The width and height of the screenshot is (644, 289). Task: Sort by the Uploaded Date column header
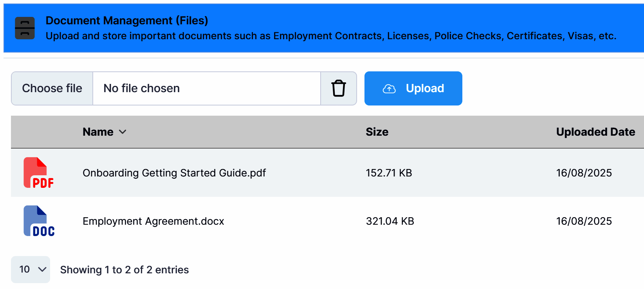pos(595,132)
